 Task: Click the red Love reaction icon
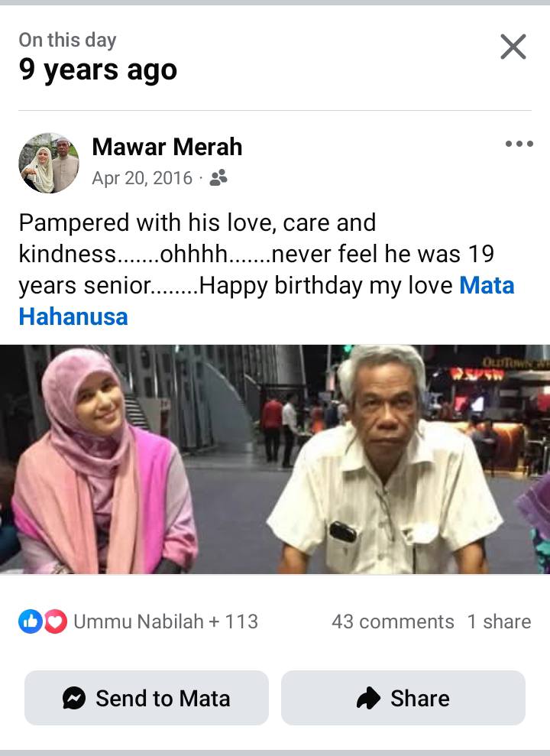[x=56, y=621]
